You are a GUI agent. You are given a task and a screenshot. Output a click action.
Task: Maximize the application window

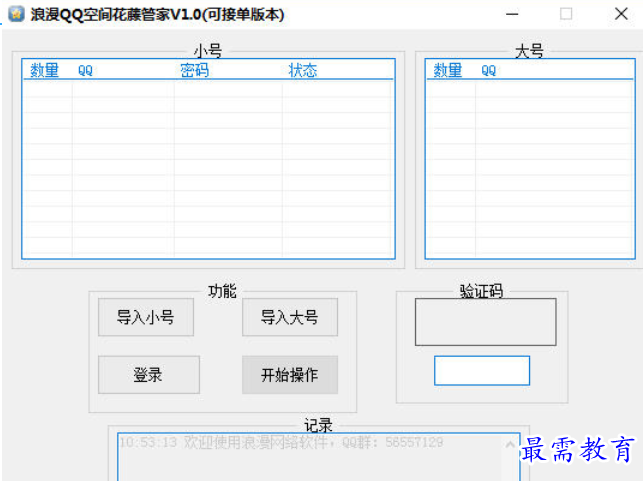click(x=566, y=14)
